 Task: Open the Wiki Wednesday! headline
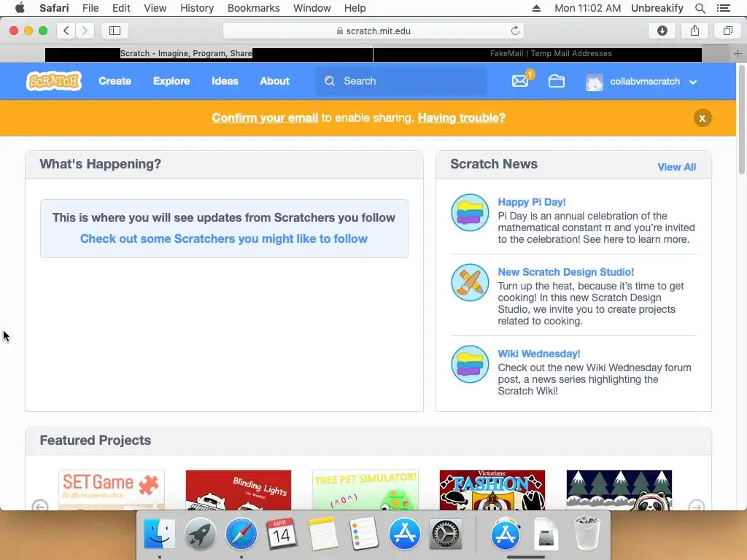tap(539, 354)
